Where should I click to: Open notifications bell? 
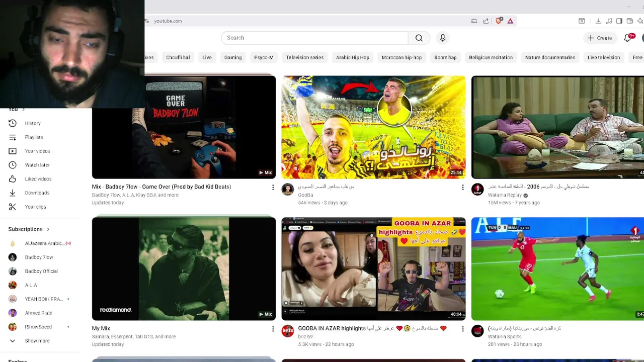(627, 38)
